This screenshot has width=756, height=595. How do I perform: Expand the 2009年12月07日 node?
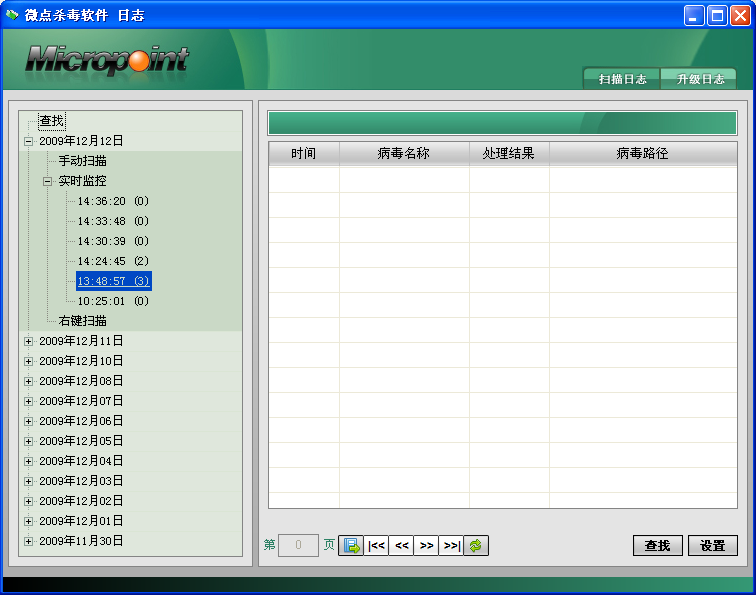point(28,401)
